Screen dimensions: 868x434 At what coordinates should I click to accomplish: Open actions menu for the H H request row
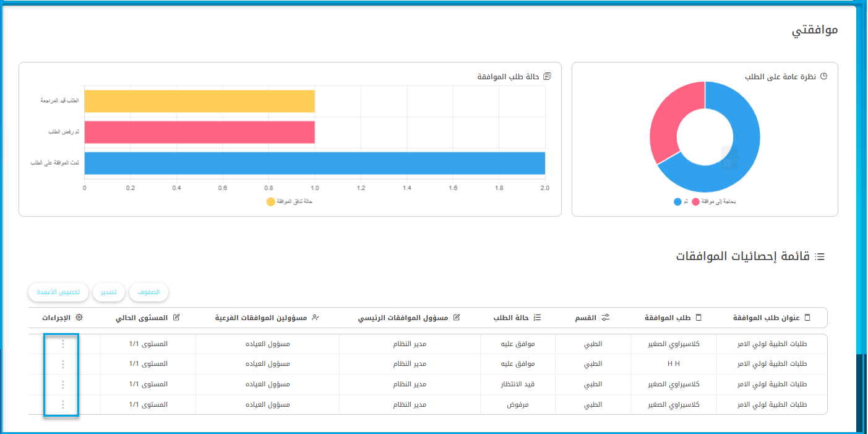click(x=62, y=364)
